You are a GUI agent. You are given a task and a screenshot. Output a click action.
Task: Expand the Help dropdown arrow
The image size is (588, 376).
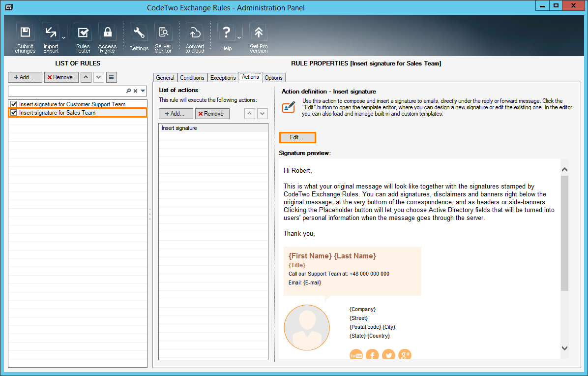(239, 38)
